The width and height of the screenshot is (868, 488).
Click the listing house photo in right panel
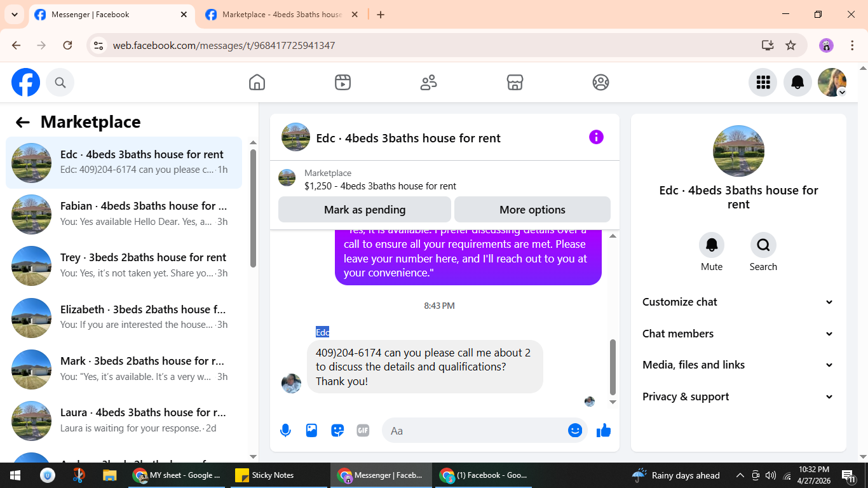pos(738,151)
